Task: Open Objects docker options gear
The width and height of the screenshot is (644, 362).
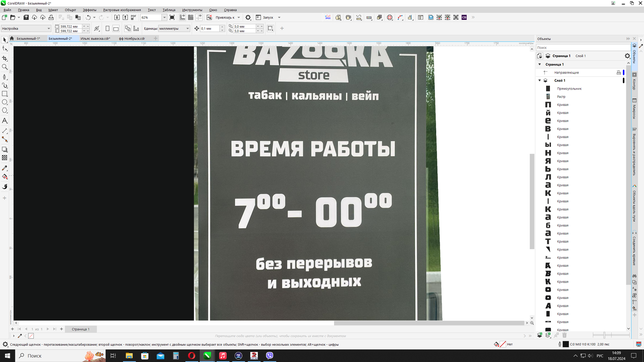Action: (627, 56)
